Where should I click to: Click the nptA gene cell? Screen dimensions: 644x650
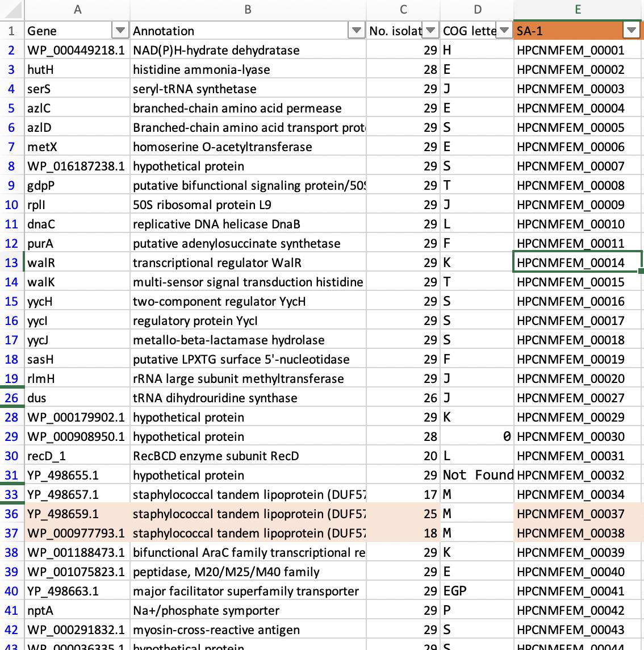tap(77, 611)
